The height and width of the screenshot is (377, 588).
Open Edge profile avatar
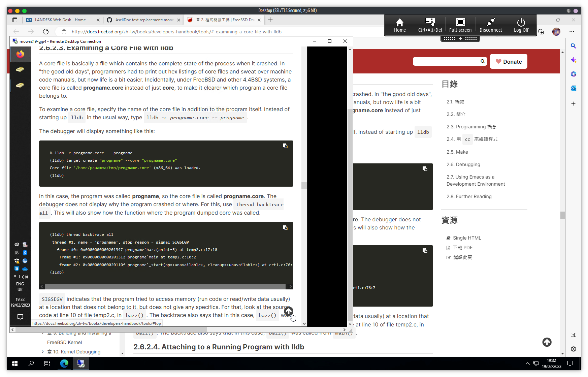(556, 32)
